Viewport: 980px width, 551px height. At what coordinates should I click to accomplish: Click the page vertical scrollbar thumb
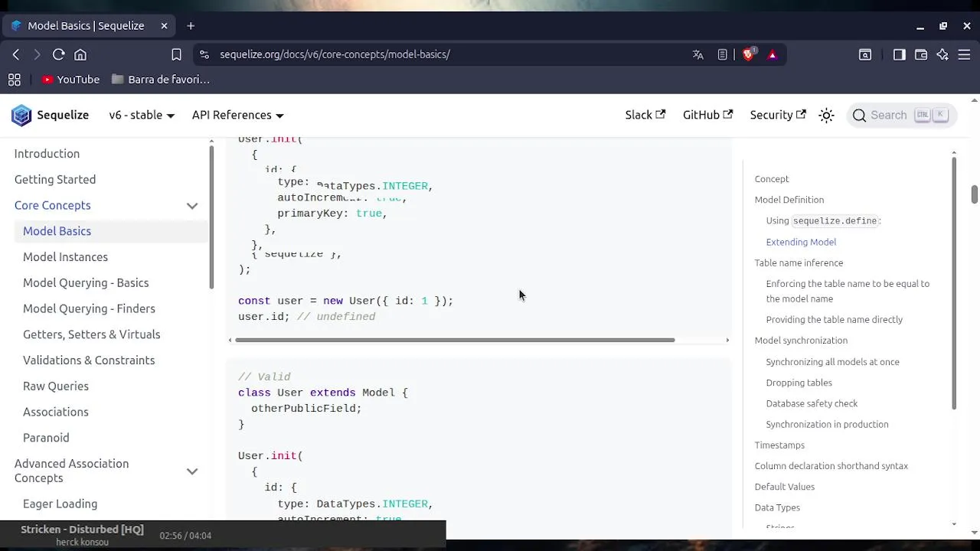pos(974,194)
